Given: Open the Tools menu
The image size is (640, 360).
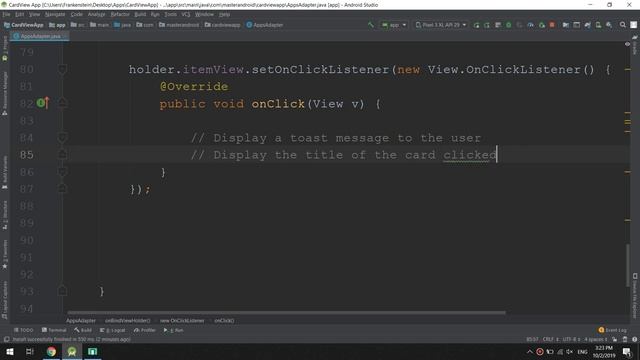Looking at the screenshot, I should tap(170, 14).
